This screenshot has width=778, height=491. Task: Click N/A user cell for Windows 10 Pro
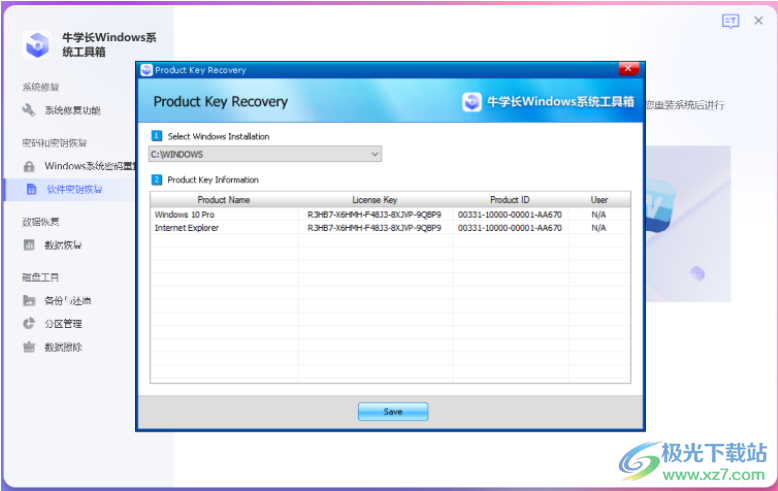[599, 215]
